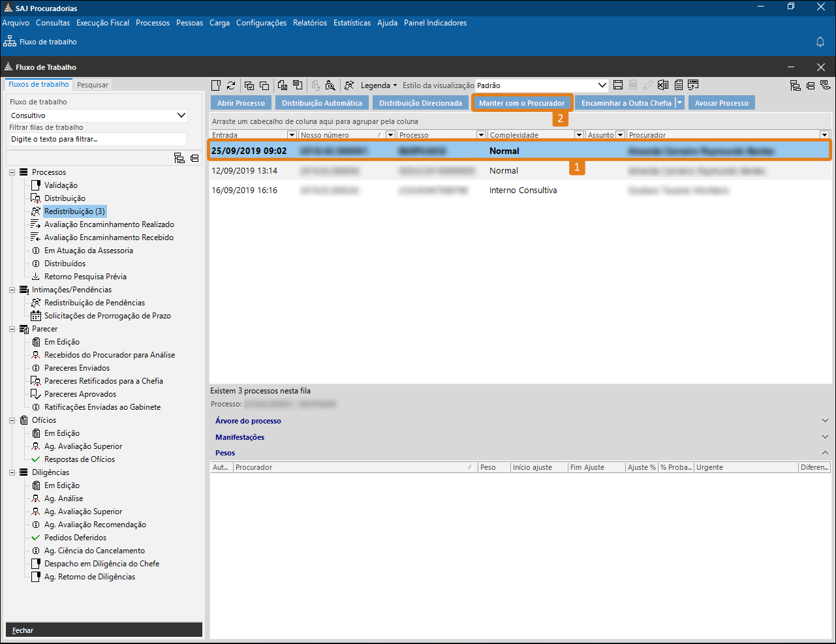Open the Fluxo de trabalho Consultivo dropdown
Screen dimensions: 836x644
tap(181, 115)
